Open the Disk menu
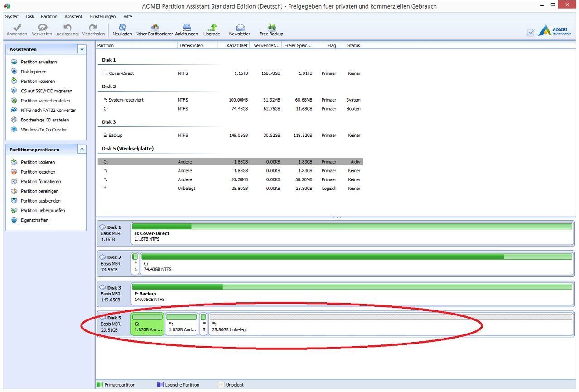 point(30,16)
